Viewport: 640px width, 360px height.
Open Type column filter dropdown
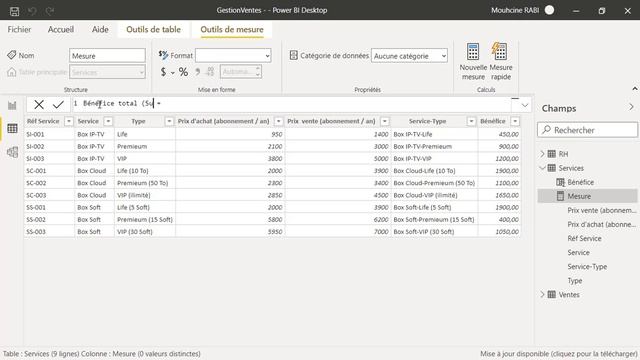(x=169, y=121)
